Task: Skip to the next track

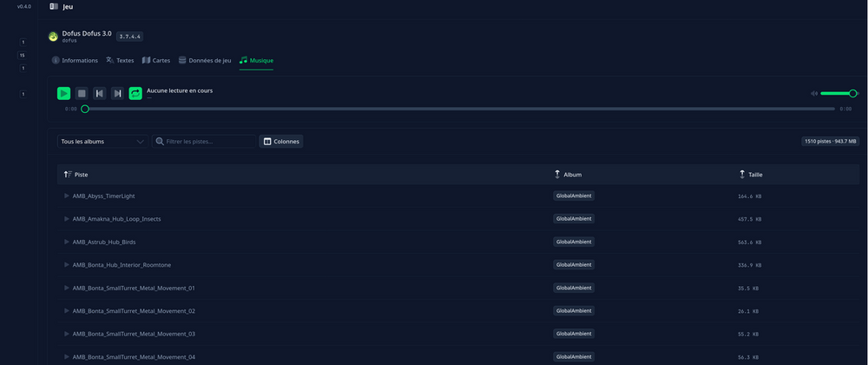Action: (117, 93)
